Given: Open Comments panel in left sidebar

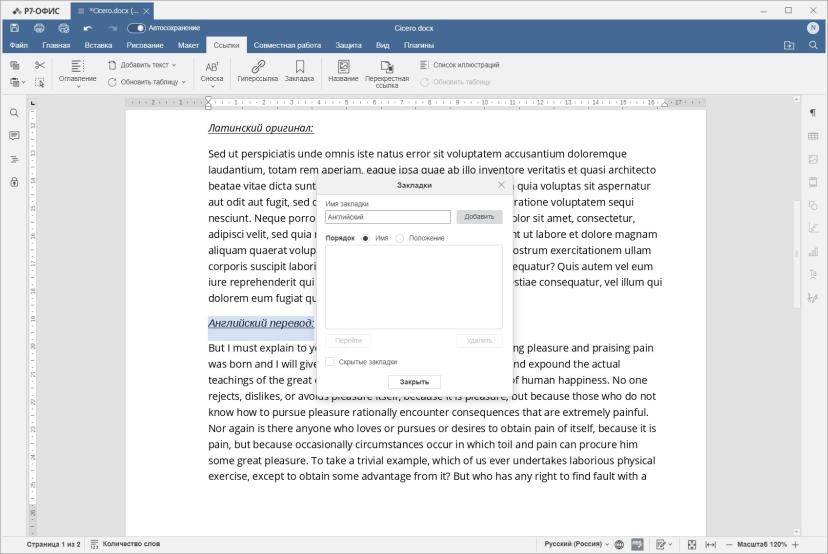Looking at the screenshot, I should click(x=14, y=136).
